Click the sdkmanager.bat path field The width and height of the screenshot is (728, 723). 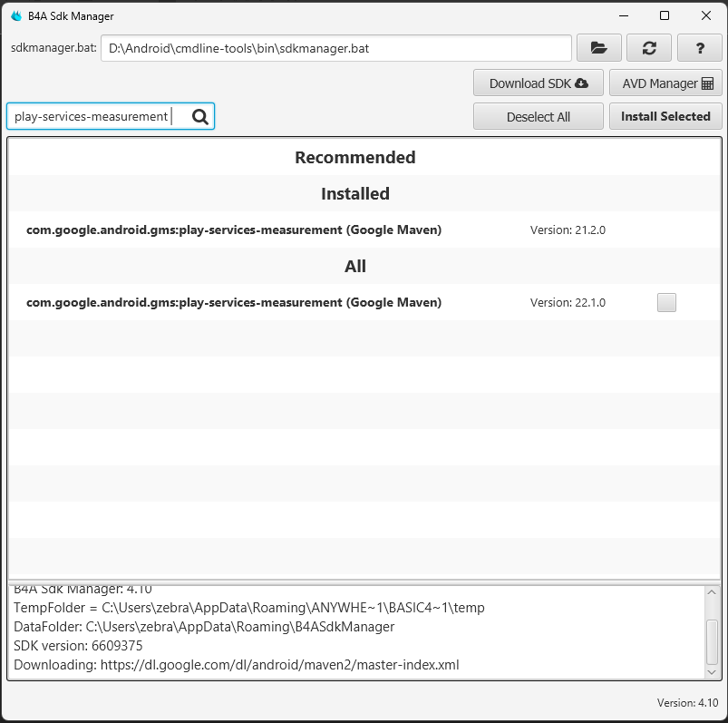click(336, 48)
